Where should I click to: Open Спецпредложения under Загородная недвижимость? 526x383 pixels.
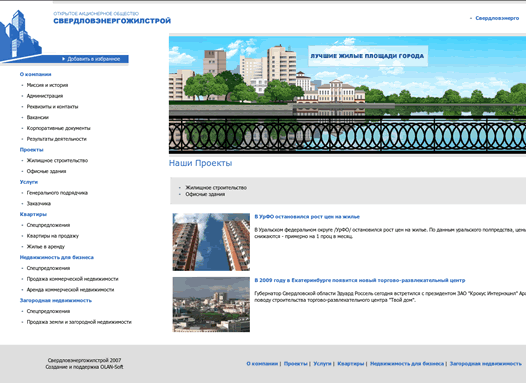(48, 311)
